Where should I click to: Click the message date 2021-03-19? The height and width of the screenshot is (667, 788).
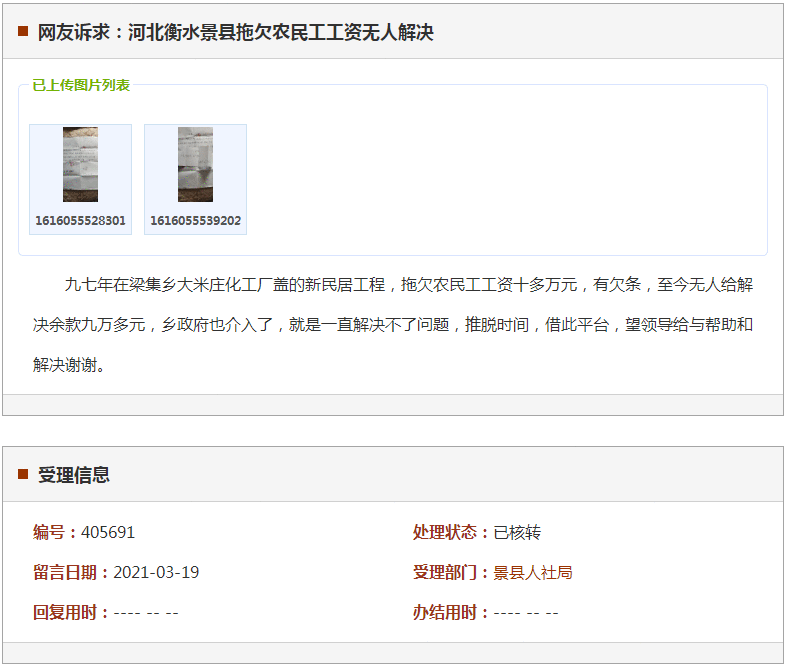coord(156,573)
